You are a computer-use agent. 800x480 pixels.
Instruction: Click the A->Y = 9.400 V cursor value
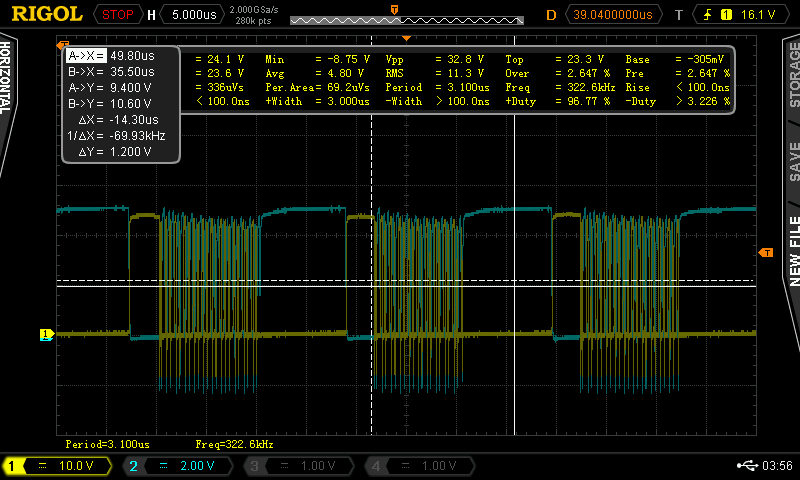coord(110,88)
